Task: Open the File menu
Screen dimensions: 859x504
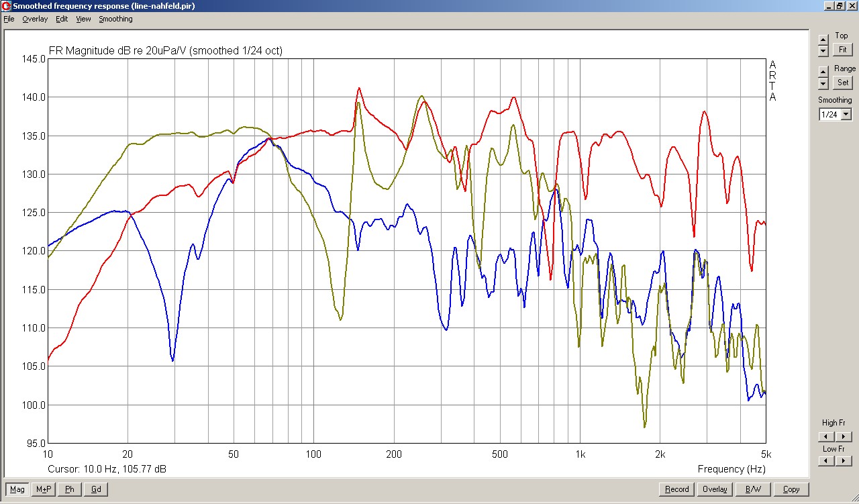Action: pyautogui.click(x=9, y=19)
